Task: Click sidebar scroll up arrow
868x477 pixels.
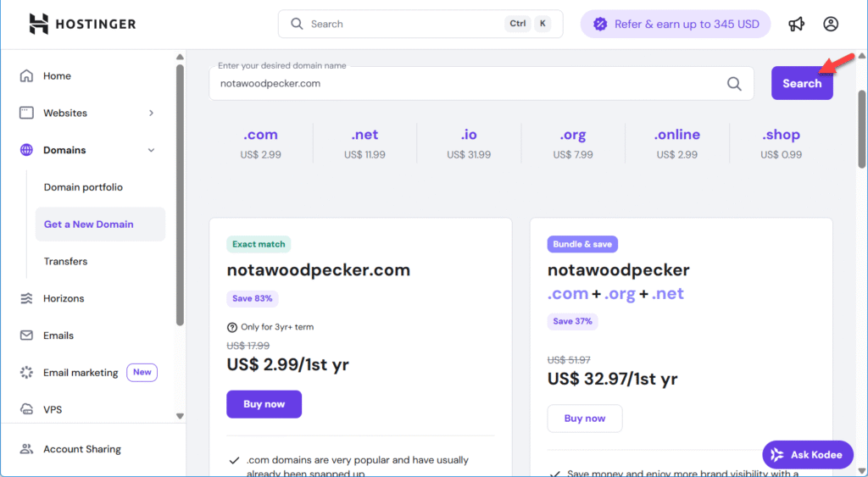Action: (180, 57)
